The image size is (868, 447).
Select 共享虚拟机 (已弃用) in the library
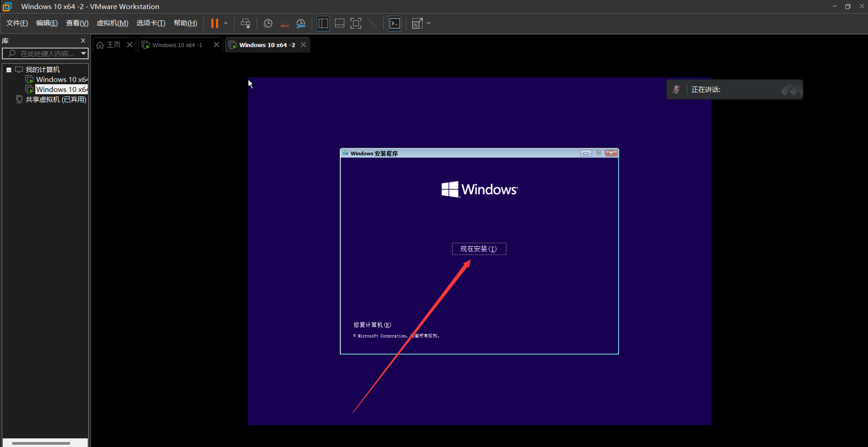coord(56,99)
